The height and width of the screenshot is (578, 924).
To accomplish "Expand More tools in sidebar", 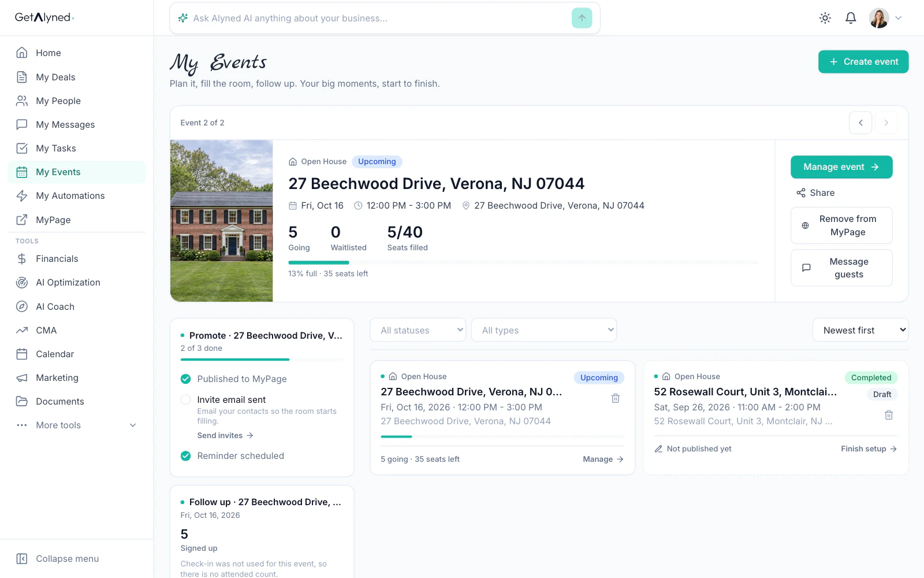I will click(x=77, y=425).
